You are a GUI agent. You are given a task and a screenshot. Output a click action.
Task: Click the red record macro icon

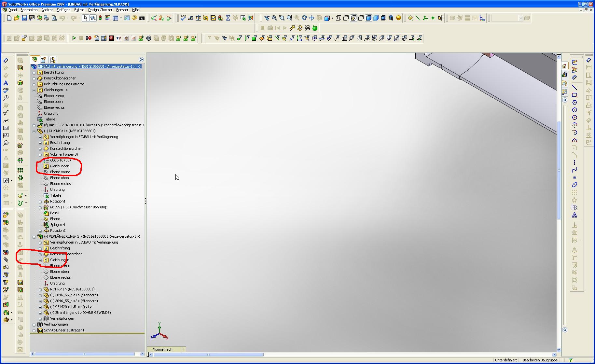click(x=89, y=38)
